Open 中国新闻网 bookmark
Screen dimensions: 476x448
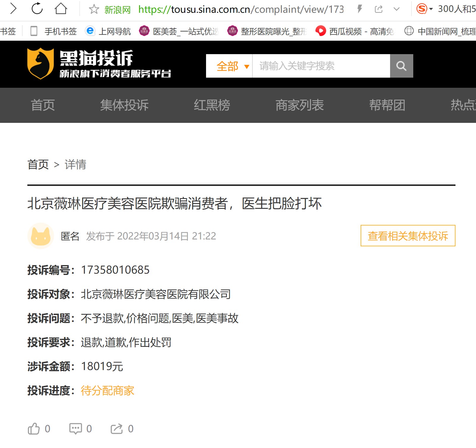[440, 31]
